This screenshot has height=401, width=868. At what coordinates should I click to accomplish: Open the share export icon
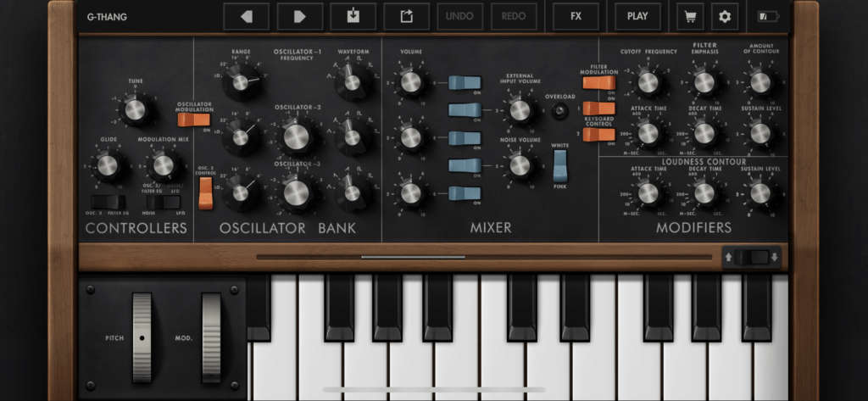tap(406, 17)
